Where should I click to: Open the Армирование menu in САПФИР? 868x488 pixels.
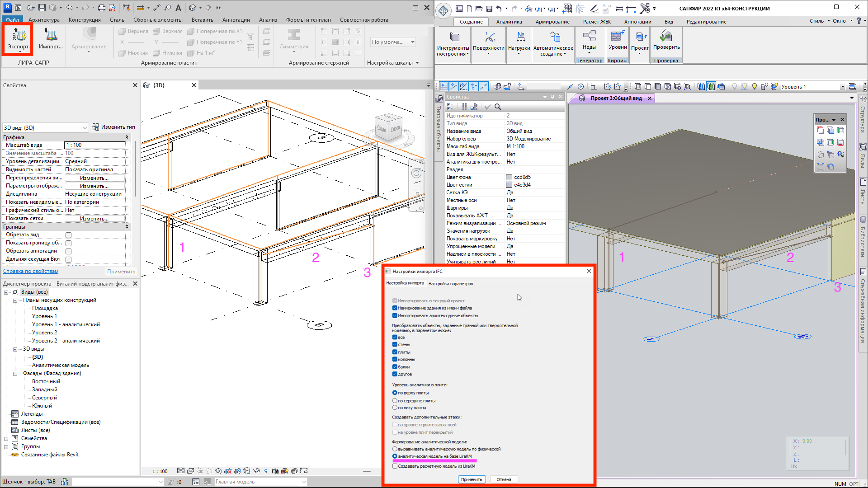[x=552, y=22]
